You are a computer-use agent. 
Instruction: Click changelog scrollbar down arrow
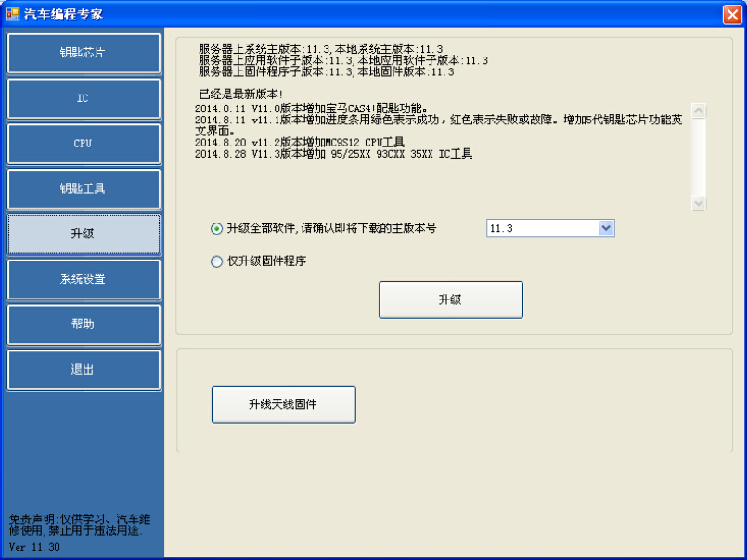point(699,203)
